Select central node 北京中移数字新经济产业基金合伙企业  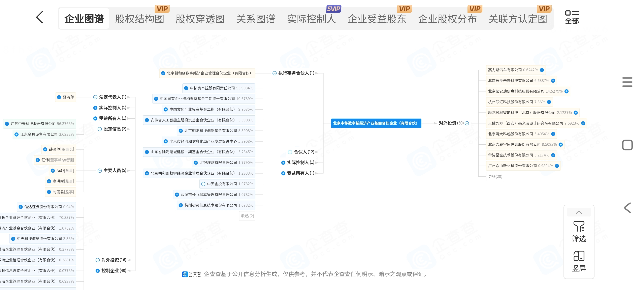[x=376, y=123]
